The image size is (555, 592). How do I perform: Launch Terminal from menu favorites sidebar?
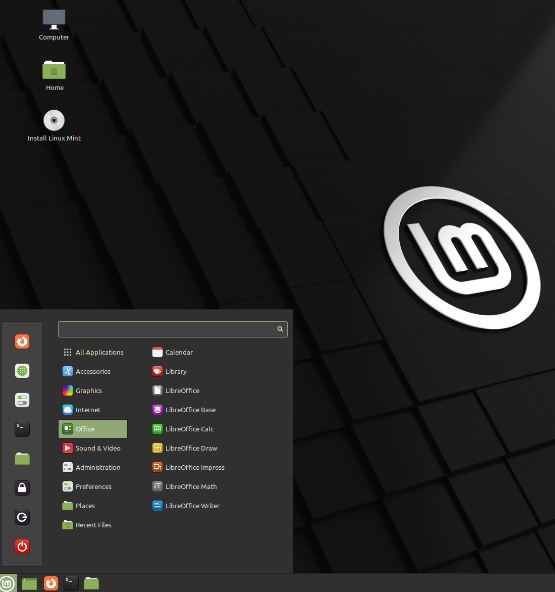(x=22, y=429)
